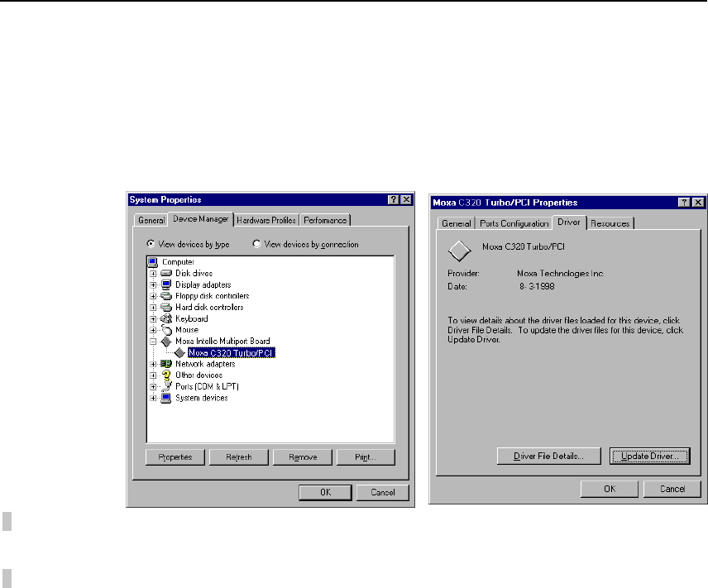Click Cancel in Moxa C320 Properties
708x588 pixels.
point(672,489)
